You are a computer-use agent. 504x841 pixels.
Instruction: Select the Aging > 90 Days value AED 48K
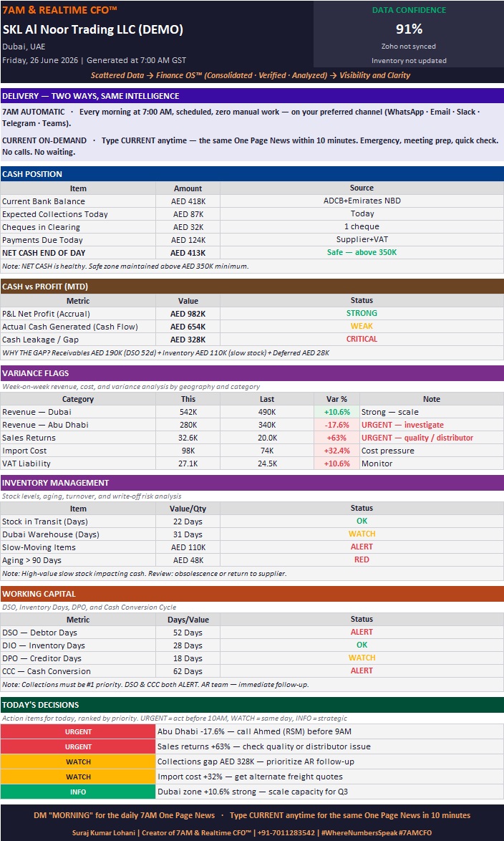click(188, 560)
